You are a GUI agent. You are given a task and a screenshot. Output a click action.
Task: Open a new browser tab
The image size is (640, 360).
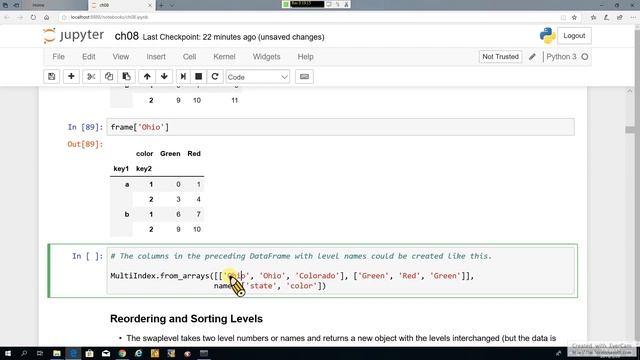(x=161, y=5)
